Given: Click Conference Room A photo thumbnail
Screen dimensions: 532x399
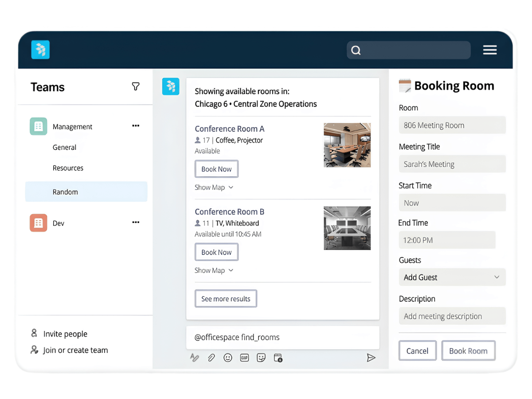Looking at the screenshot, I should [347, 145].
